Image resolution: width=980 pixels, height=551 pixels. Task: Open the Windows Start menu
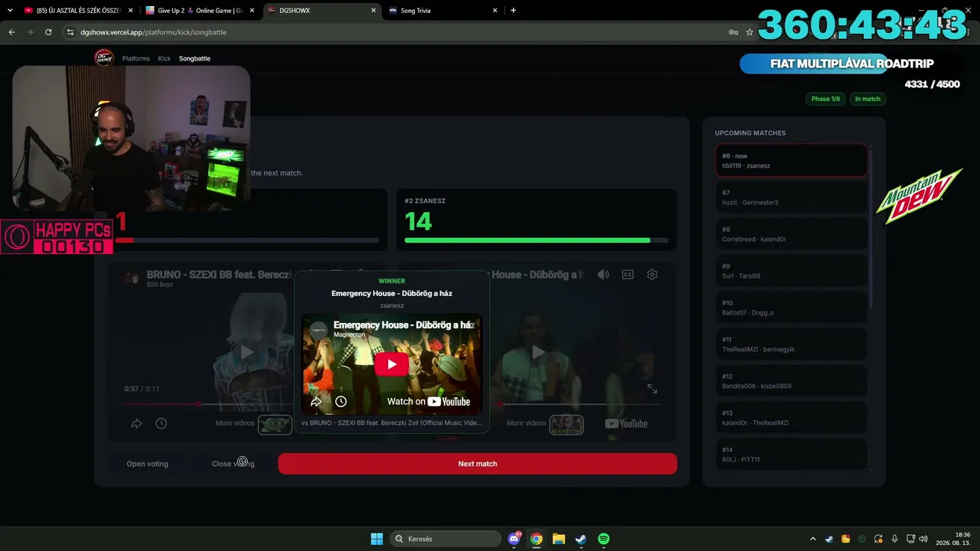point(377,539)
